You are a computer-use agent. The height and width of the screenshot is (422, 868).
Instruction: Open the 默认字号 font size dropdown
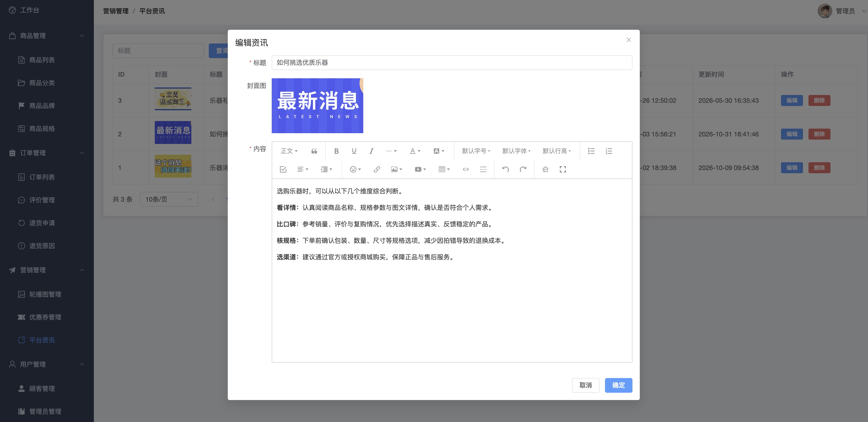coord(476,151)
